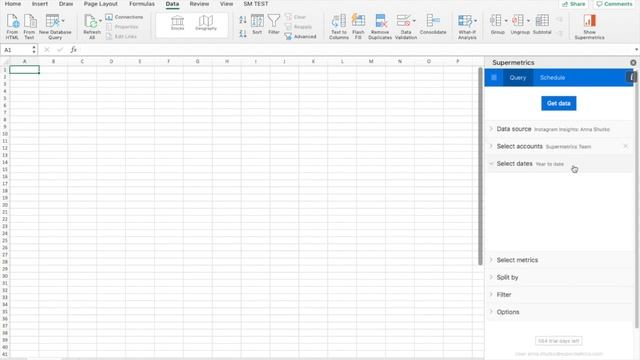Screen dimensions: 640x360
Task: Toggle the Filter funnel
Action: coord(274,24)
